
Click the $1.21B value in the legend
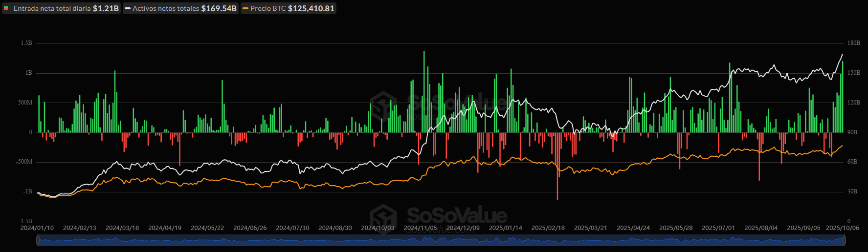click(106, 8)
